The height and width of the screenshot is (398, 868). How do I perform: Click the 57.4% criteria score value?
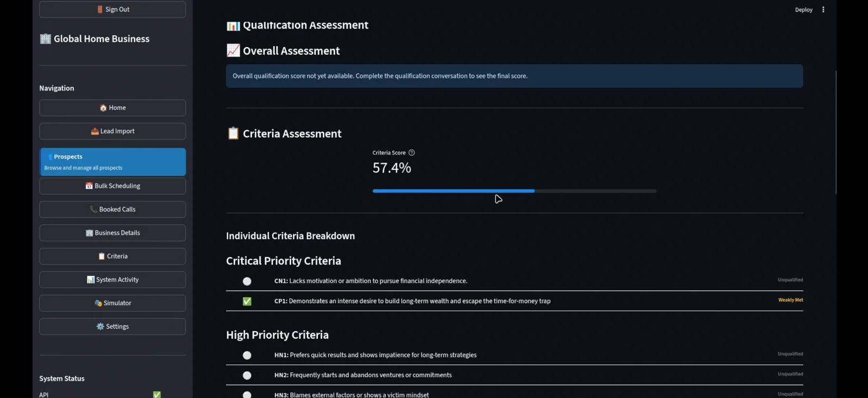tap(392, 168)
